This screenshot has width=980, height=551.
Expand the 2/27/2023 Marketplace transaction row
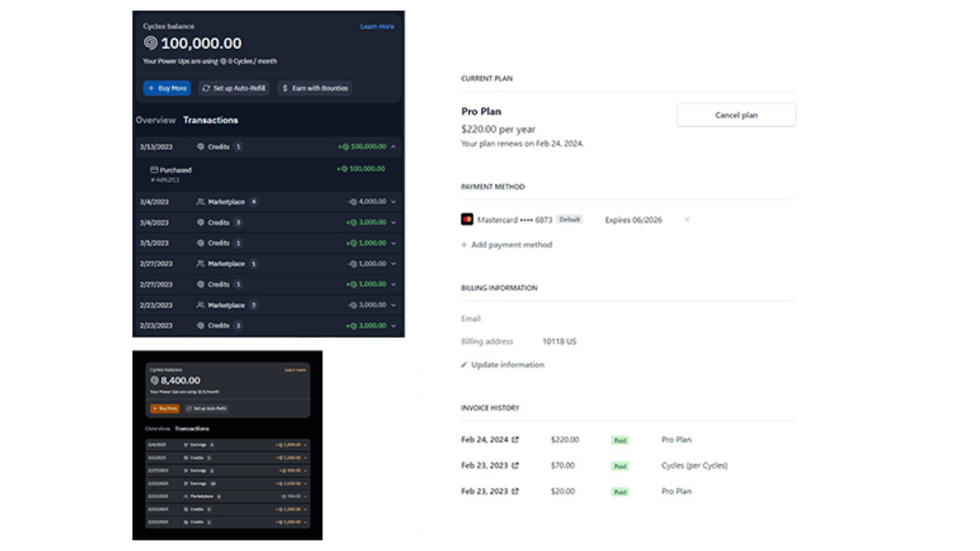393,264
